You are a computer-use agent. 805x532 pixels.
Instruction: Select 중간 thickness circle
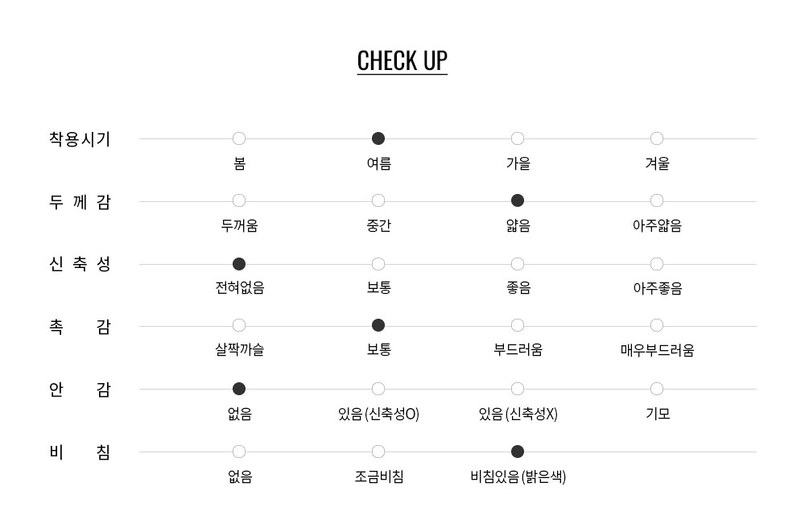pos(378,200)
